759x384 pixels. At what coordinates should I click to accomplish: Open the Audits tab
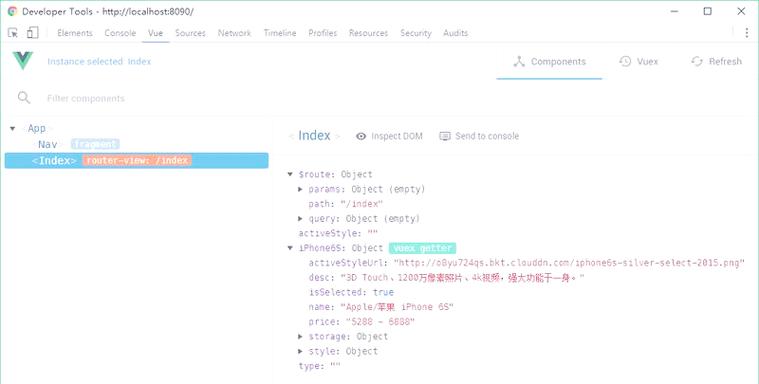tap(455, 33)
